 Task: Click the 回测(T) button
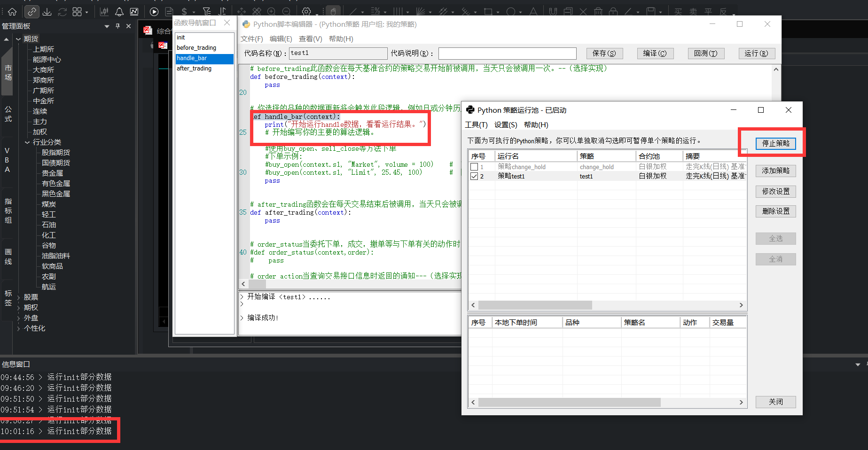[706, 54]
